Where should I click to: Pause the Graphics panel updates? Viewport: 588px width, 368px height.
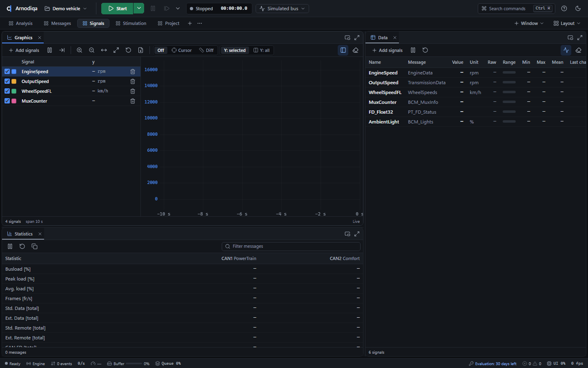(x=49, y=50)
